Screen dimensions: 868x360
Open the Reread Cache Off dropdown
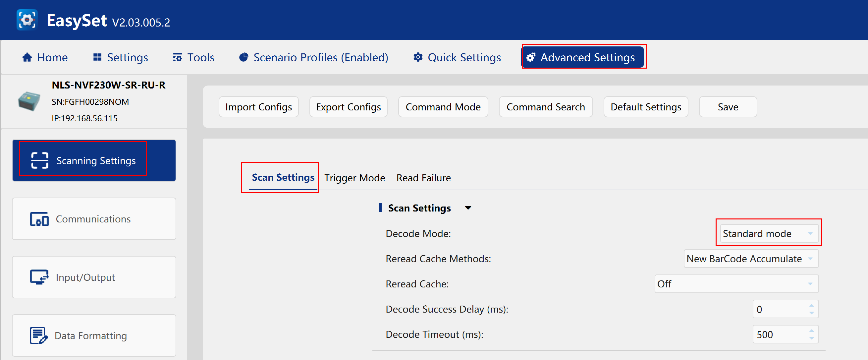[736, 284]
